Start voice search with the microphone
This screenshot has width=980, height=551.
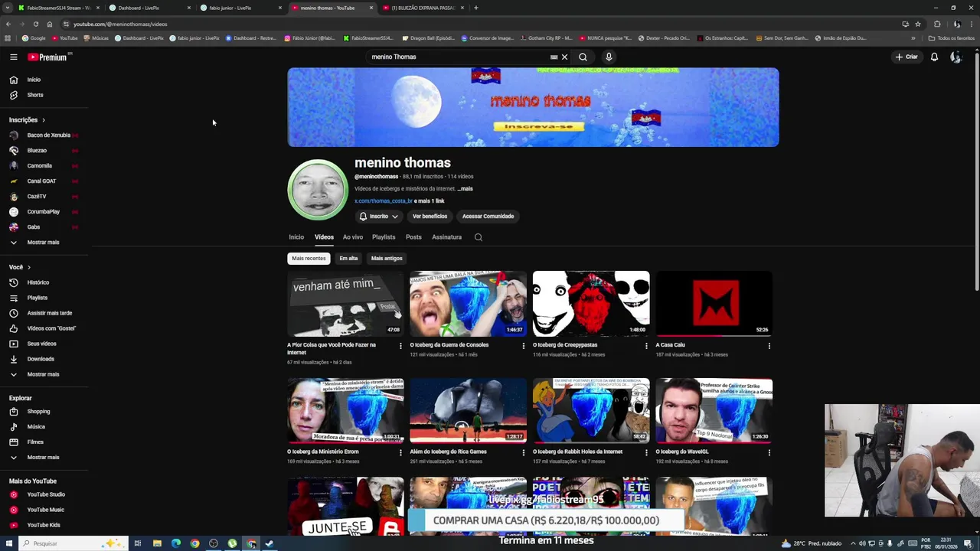(609, 57)
